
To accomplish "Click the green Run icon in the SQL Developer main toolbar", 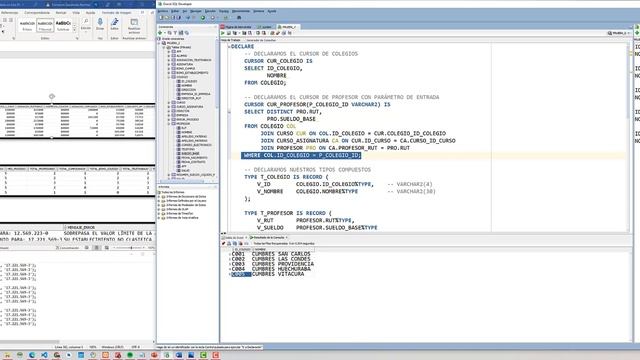I will 203,18.
